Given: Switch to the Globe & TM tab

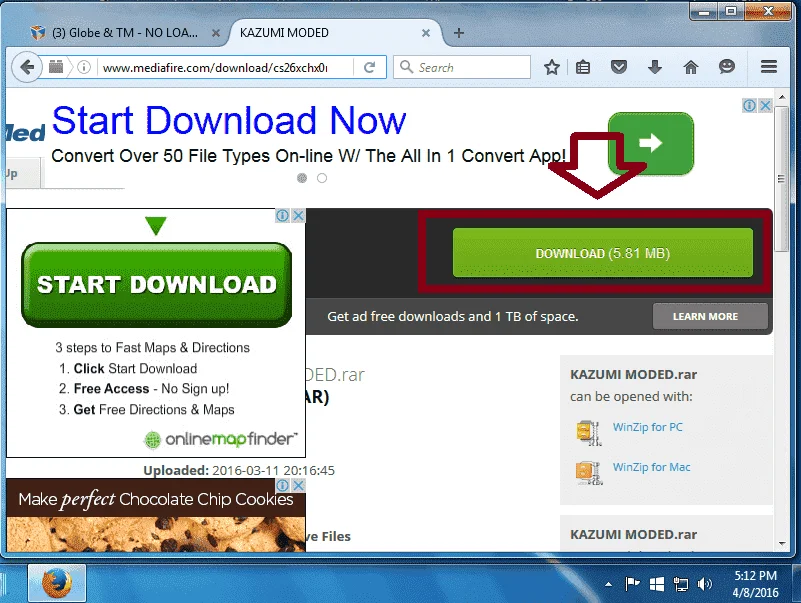Looking at the screenshot, I should pos(125,33).
